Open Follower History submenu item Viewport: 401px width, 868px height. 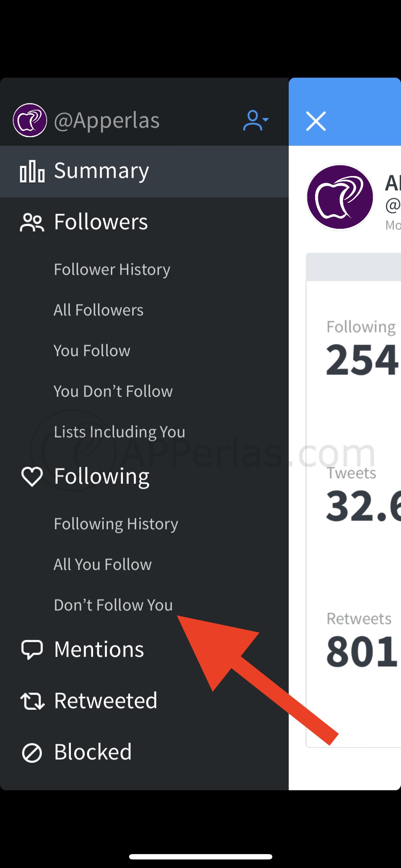112,269
